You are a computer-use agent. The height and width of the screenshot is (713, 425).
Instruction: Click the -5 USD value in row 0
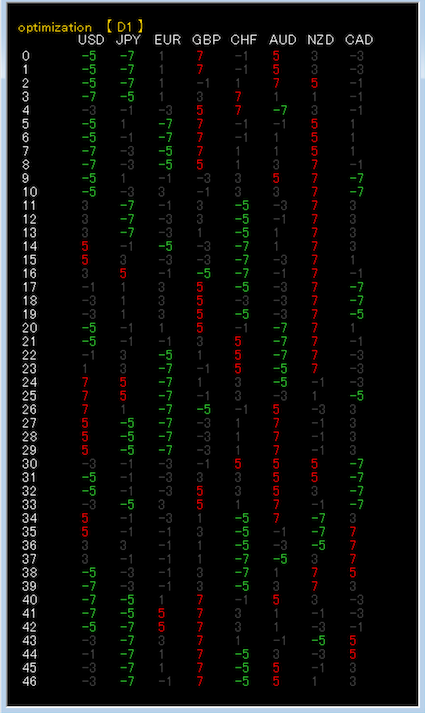pyautogui.click(x=89, y=56)
